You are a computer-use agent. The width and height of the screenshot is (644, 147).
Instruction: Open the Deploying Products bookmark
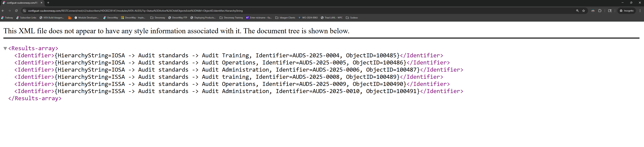(x=203, y=18)
